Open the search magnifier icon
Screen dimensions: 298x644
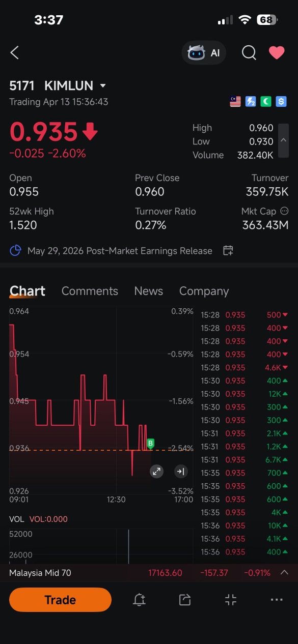249,52
